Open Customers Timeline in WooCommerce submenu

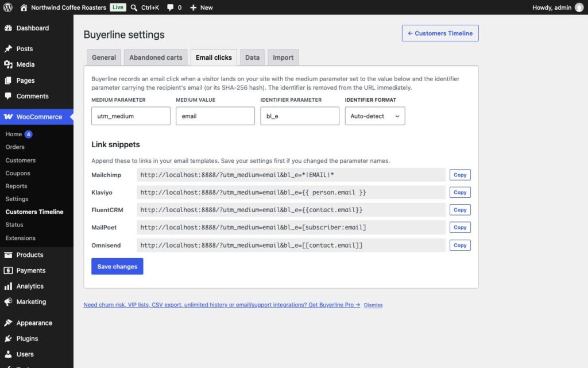tap(34, 212)
